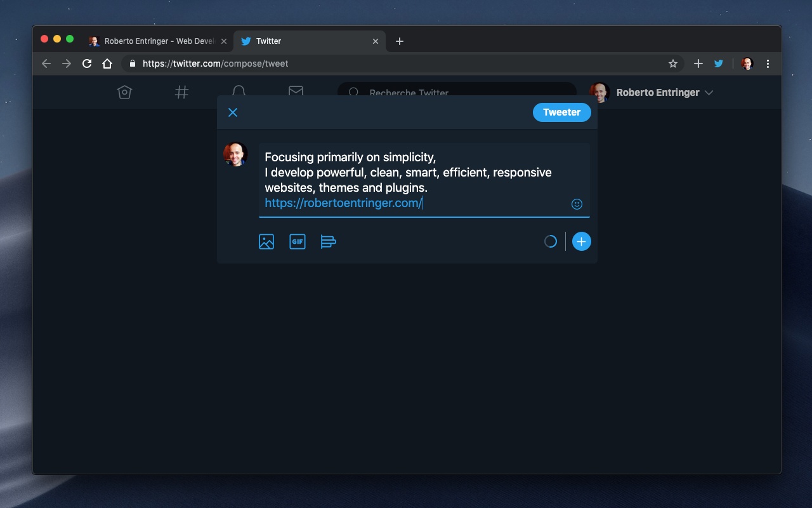Screen dimensions: 812x508
Task: Click inside the tweet text area
Action: [x=424, y=180]
